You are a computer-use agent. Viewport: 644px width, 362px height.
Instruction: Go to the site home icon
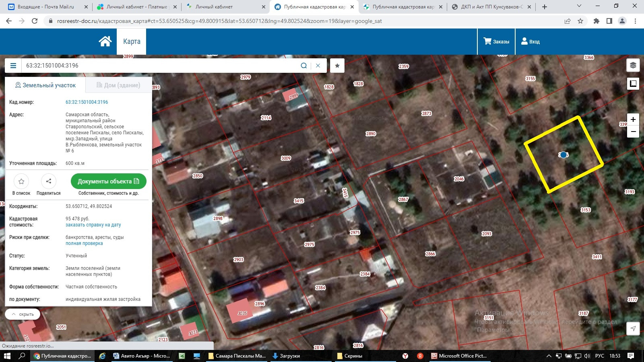(x=105, y=41)
